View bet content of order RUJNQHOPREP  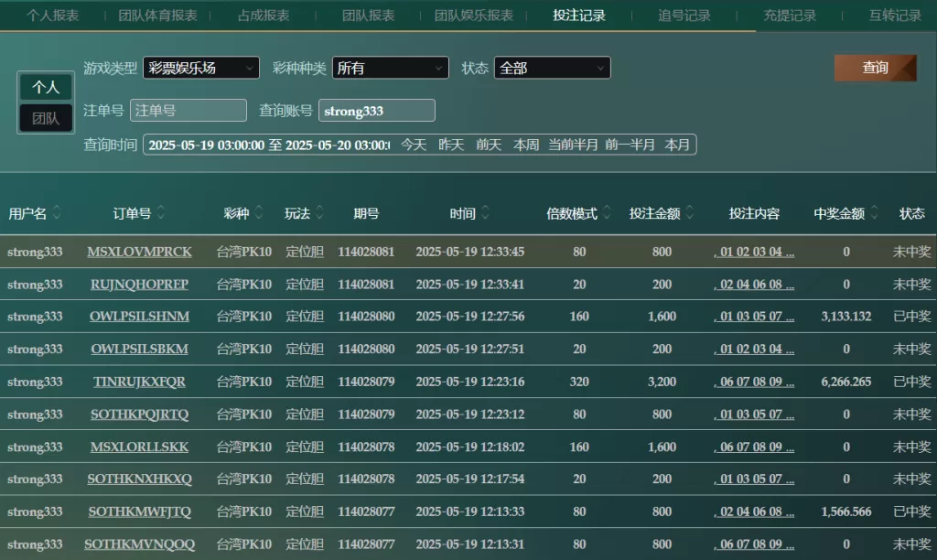[x=754, y=285]
